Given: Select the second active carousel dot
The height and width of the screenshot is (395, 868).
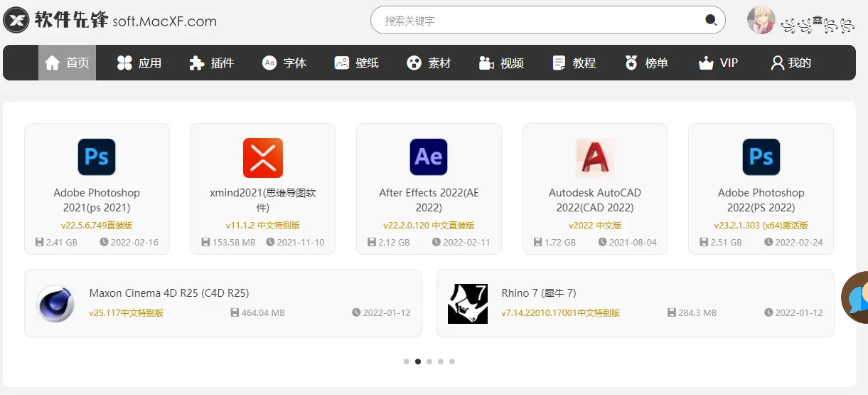Looking at the screenshot, I should click(418, 362).
